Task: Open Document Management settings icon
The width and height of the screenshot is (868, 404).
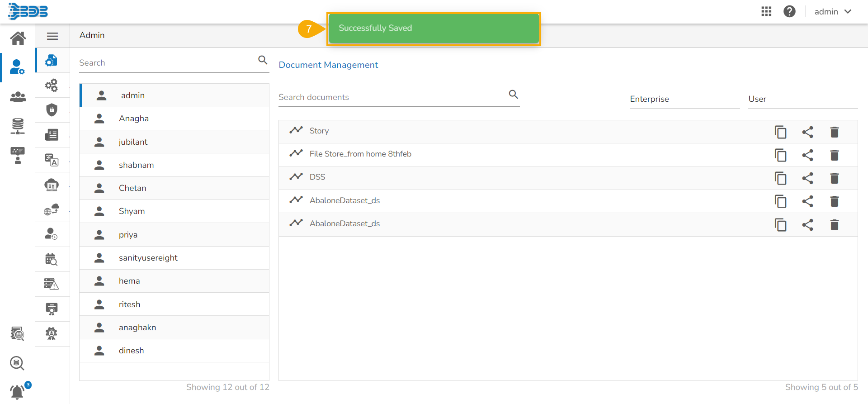Action: pyautogui.click(x=52, y=61)
